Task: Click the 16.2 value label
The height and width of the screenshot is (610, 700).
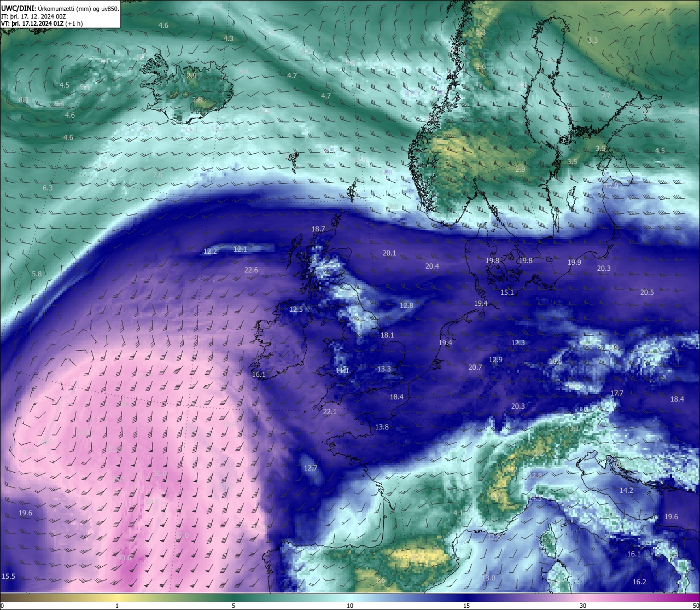Action: click(639, 582)
